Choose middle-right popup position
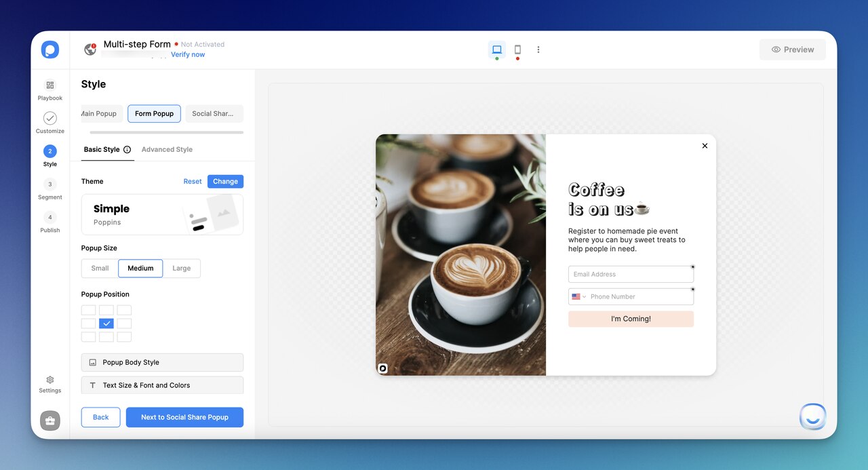This screenshot has height=470, width=868. click(124, 324)
